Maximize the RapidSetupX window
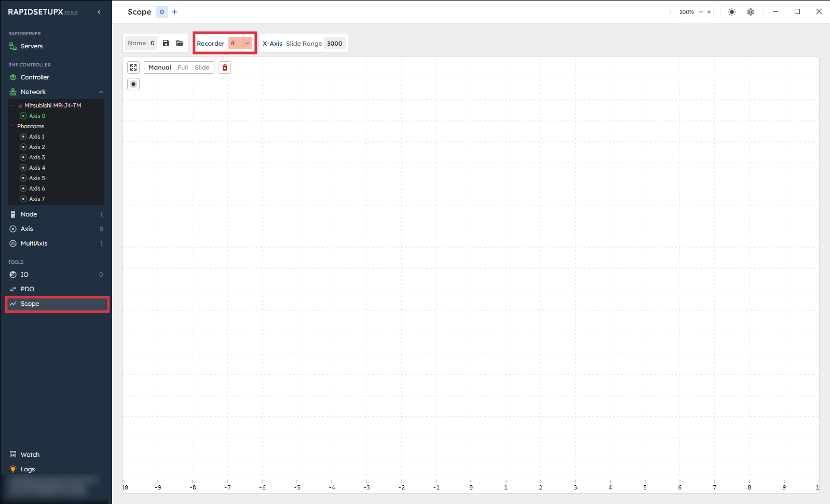This screenshot has width=830, height=504. (797, 11)
